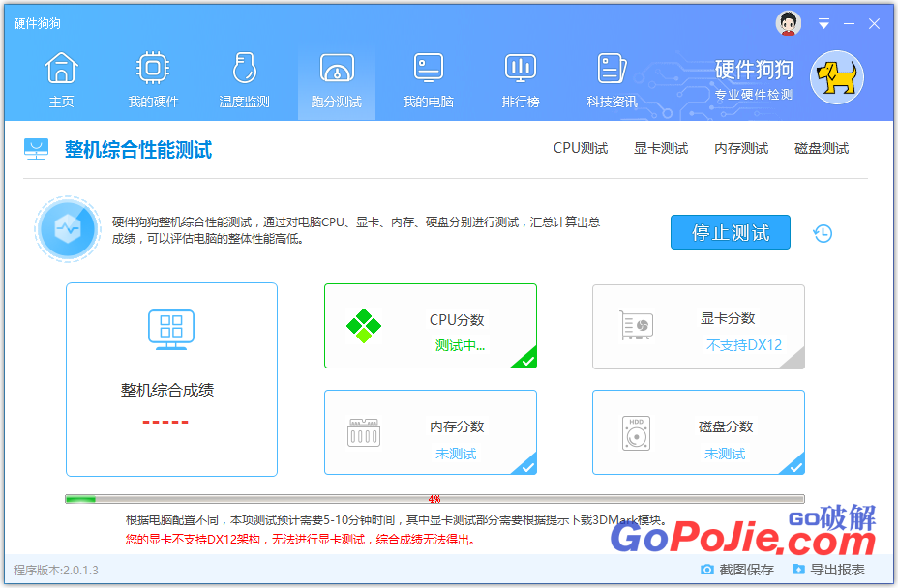The width and height of the screenshot is (898, 588).
Task: Select the 跑分测试 gauge icon
Action: tap(337, 68)
